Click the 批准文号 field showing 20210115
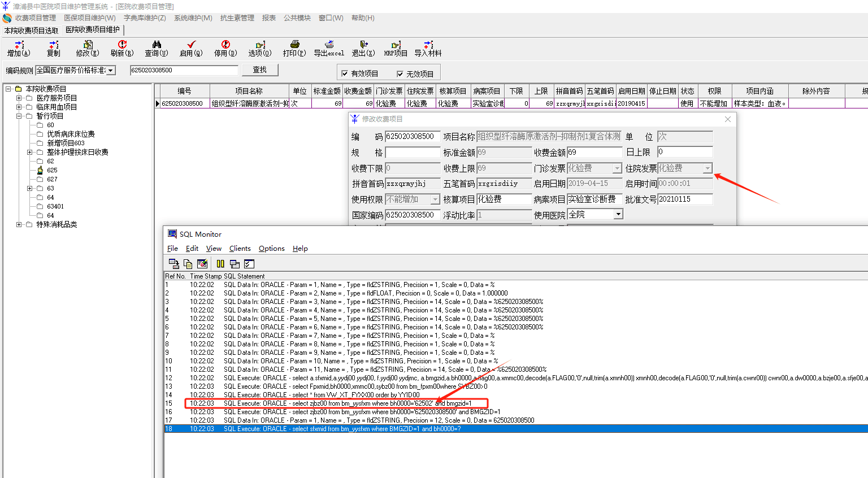Image resolution: width=868 pixels, height=478 pixels. coord(685,199)
